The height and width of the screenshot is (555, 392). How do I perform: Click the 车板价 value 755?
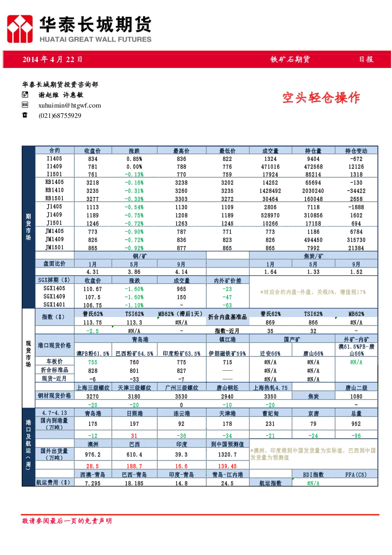coord(92,362)
